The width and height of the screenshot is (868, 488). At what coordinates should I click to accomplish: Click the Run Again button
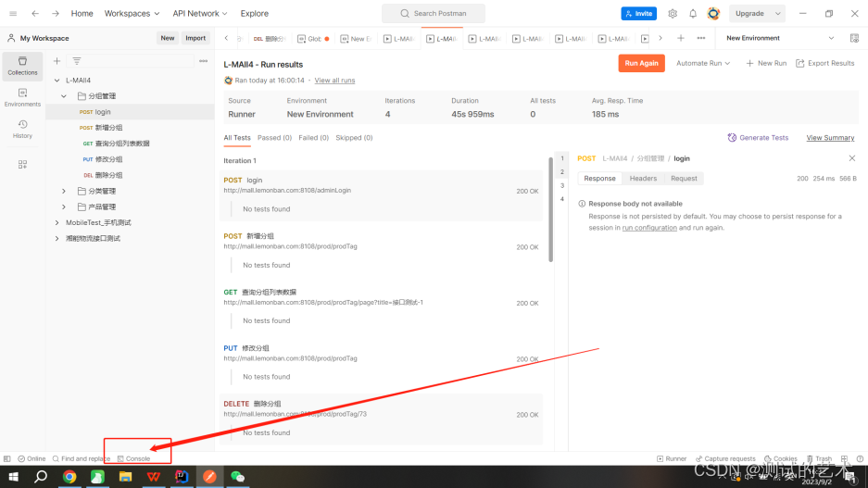[x=642, y=63]
